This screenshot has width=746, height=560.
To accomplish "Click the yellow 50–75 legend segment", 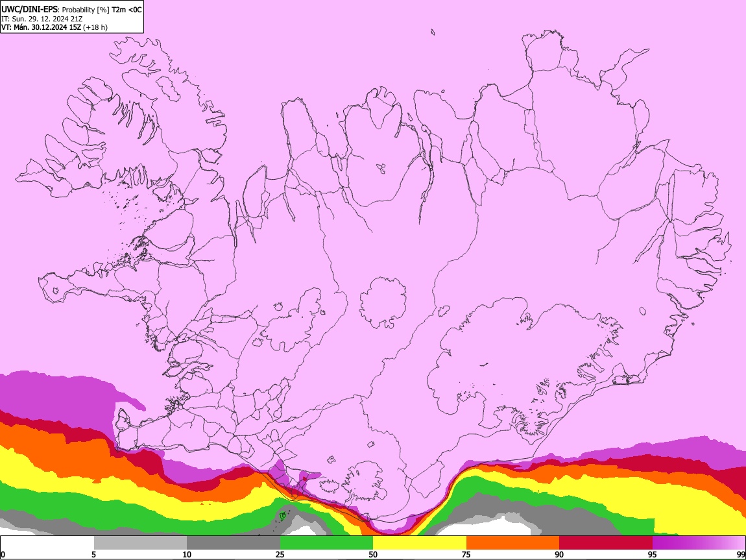I will (x=420, y=543).
